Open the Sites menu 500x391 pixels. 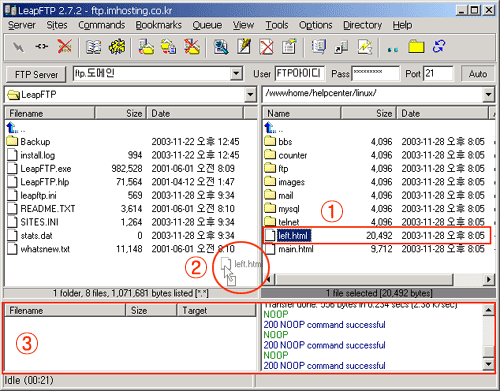57,25
